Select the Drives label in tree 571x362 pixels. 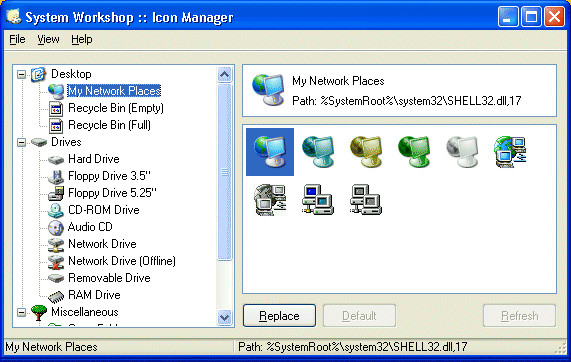pos(66,142)
